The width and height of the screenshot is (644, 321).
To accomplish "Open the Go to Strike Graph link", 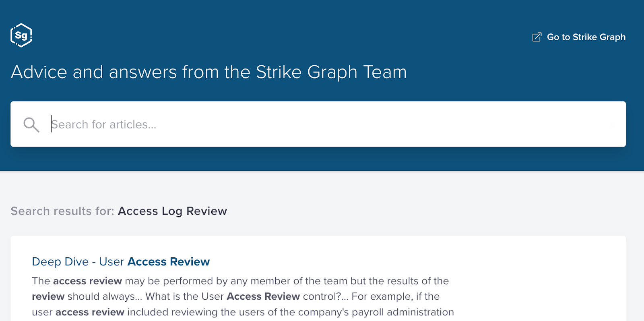I will pos(579,37).
